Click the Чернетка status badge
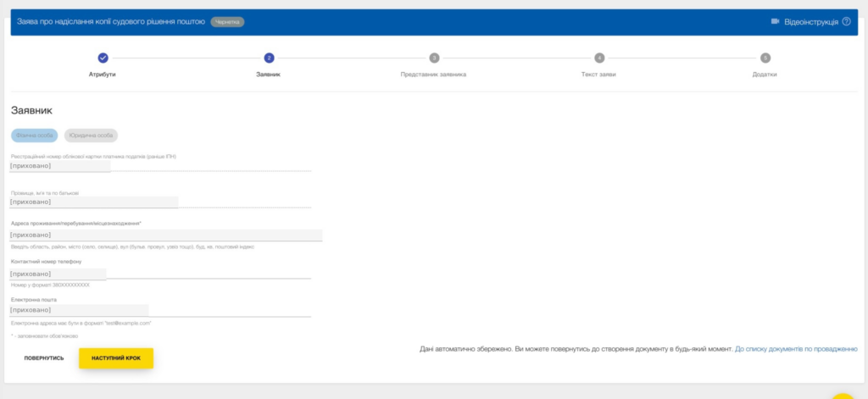The height and width of the screenshot is (399, 868). coord(227,21)
